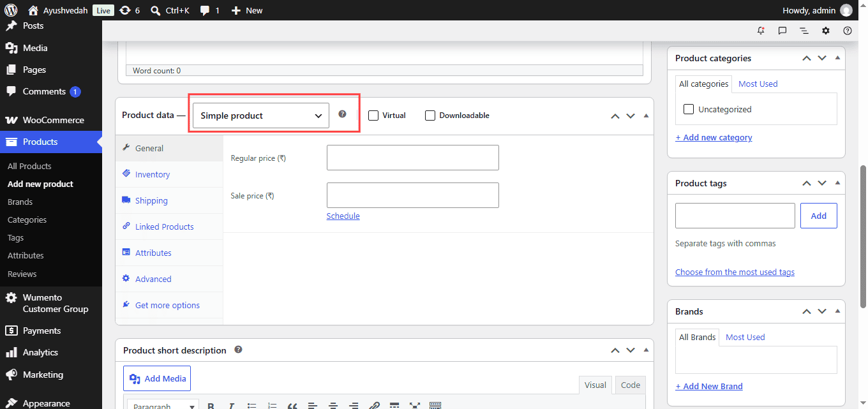
Task: Open the Simple product type dropdown
Action: click(261, 115)
